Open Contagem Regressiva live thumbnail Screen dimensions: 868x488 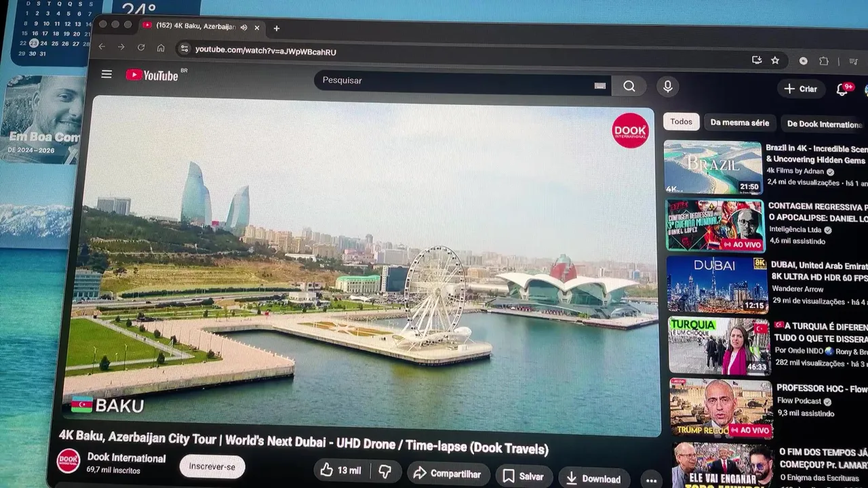(x=715, y=226)
